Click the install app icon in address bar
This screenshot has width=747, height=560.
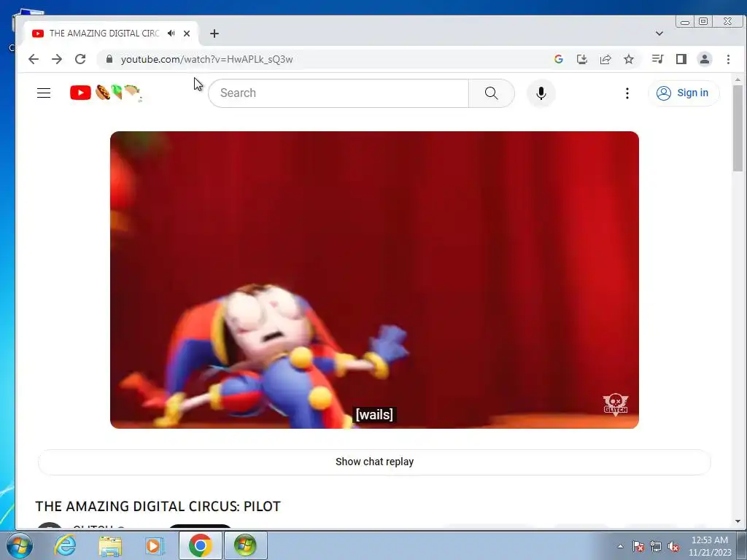click(x=581, y=59)
